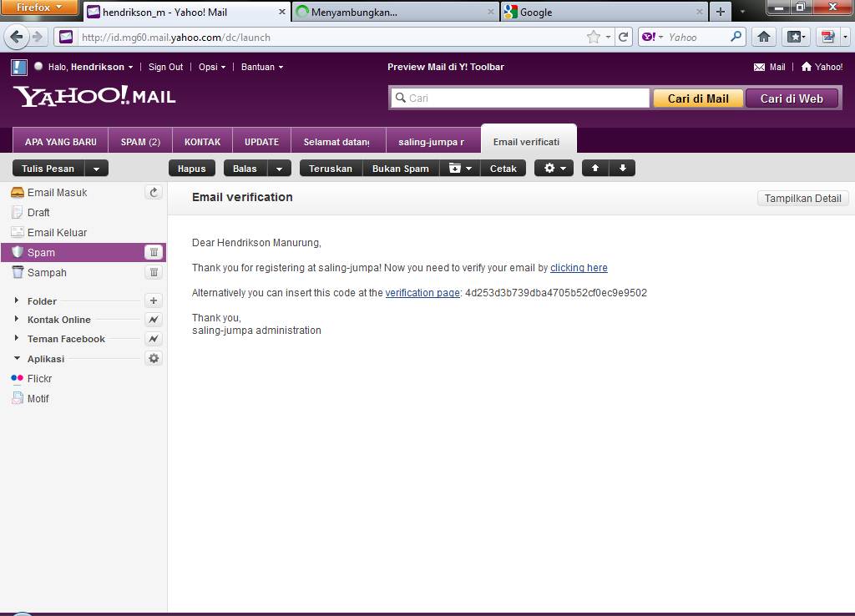Expand the Teman Facebook section
This screenshot has height=616, width=855.
[x=17, y=338]
